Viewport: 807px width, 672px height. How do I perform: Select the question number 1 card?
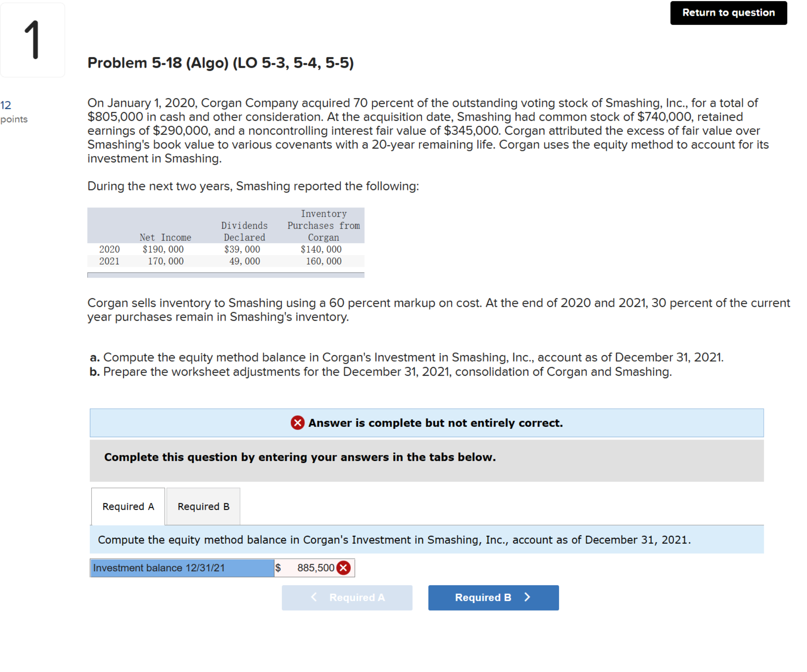point(32,40)
